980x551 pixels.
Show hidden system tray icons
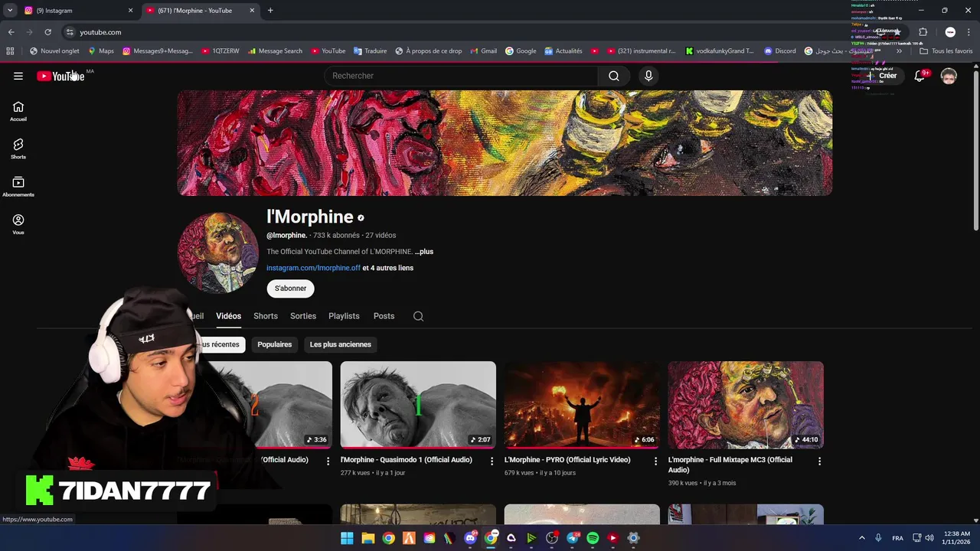[861, 538]
